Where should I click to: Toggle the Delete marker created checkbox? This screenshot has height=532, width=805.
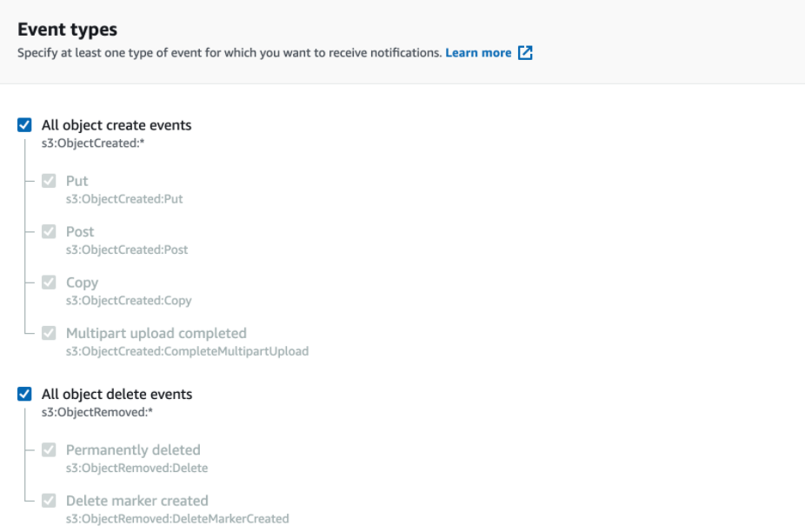49,501
